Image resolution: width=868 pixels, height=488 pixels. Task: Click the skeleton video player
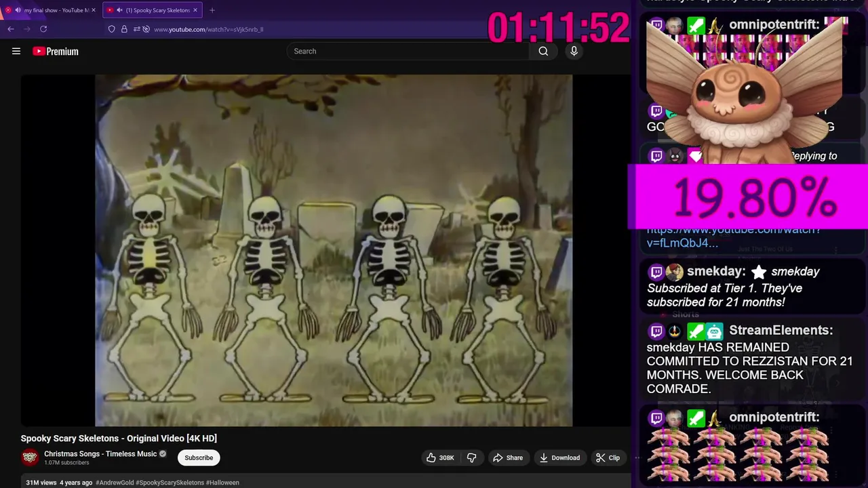point(325,250)
